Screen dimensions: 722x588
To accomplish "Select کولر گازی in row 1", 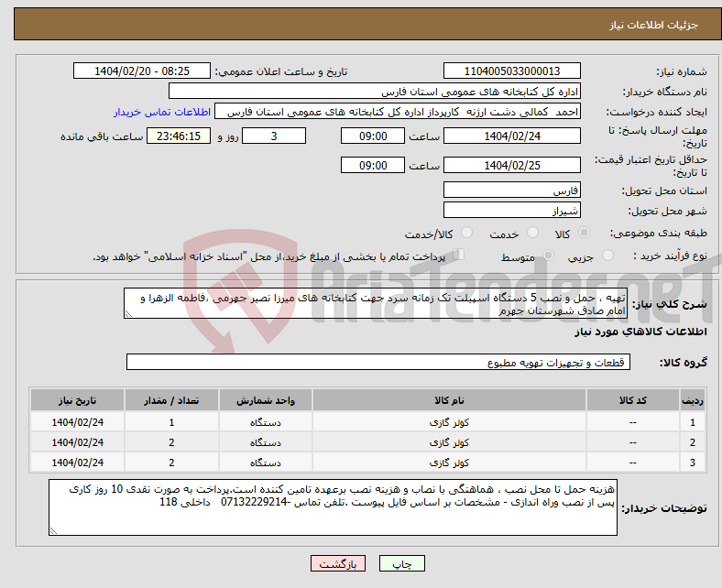I will point(449,422).
